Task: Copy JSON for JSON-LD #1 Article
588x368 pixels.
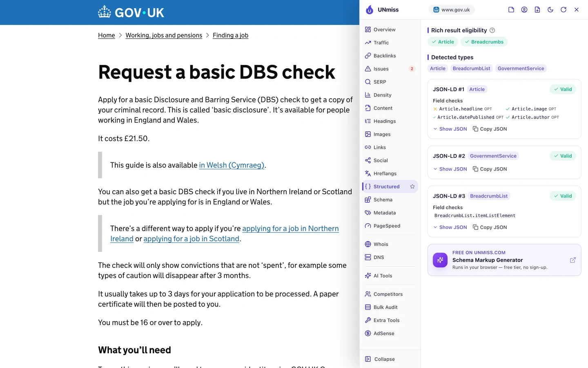Action: pyautogui.click(x=490, y=129)
